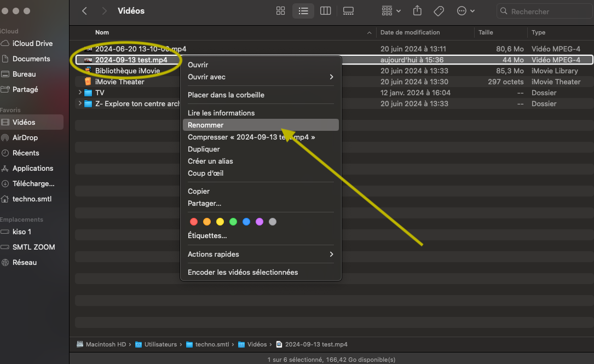The width and height of the screenshot is (594, 364).
Task: Switch to icon grid view
Action: pyautogui.click(x=281, y=11)
